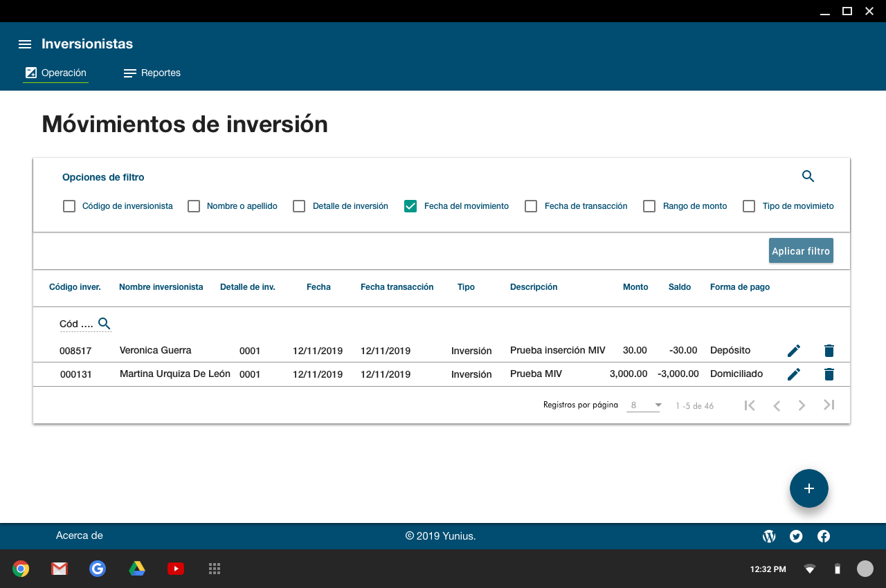Viewport: 886px width, 588px height.
Task: Delete the Veronica Guerra movement row
Action: pyautogui.click(x=829, y=351)
